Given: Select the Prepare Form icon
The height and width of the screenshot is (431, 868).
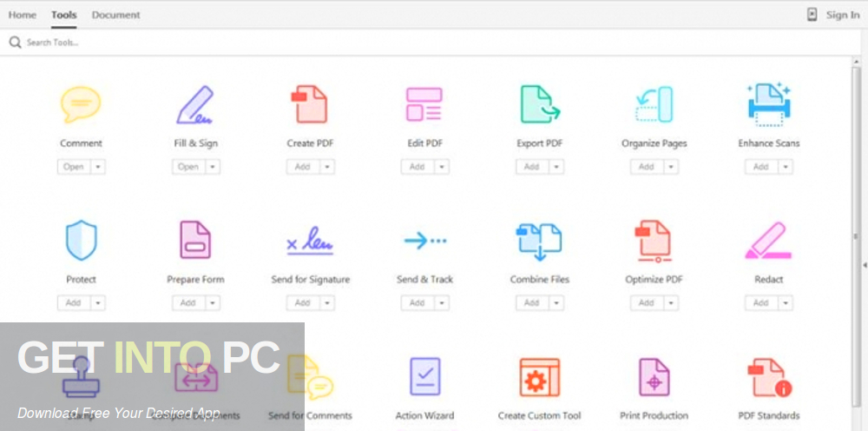Looking at the screenshot, I should pos(194,240).
